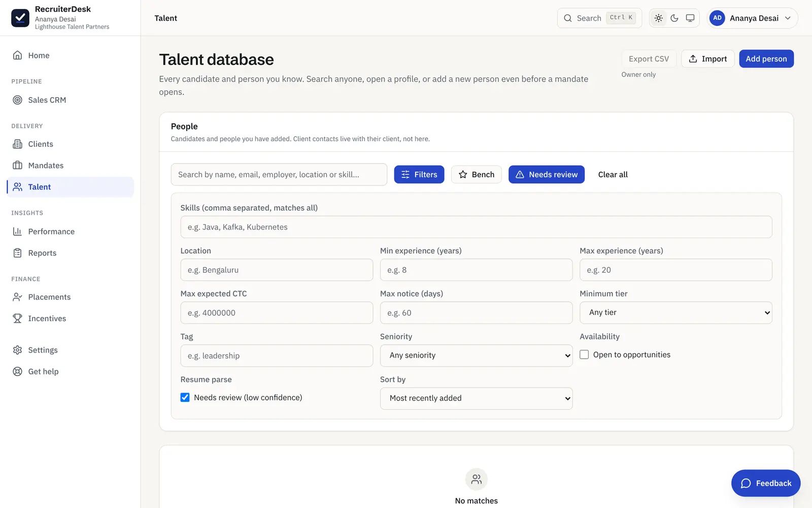This screenshot has height=508, width=812.
Task: Click the Home house icon
Action: point(17,55)
